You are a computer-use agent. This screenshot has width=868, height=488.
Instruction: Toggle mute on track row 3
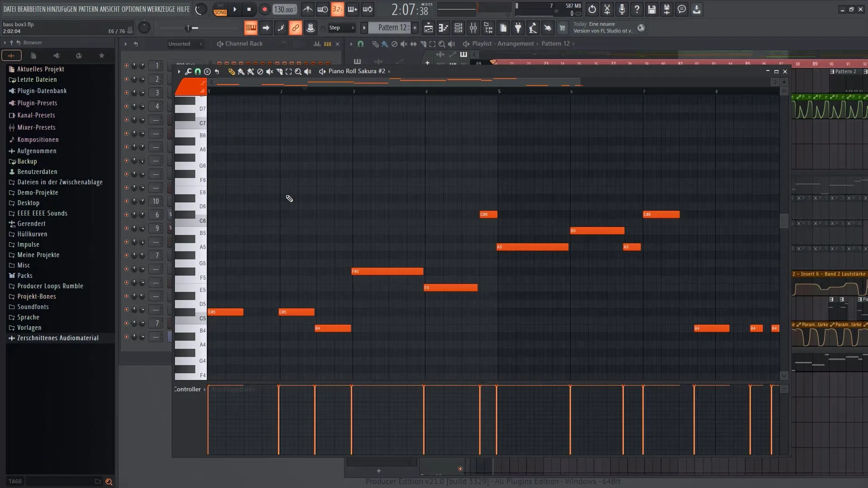click(x=126, y=92)
